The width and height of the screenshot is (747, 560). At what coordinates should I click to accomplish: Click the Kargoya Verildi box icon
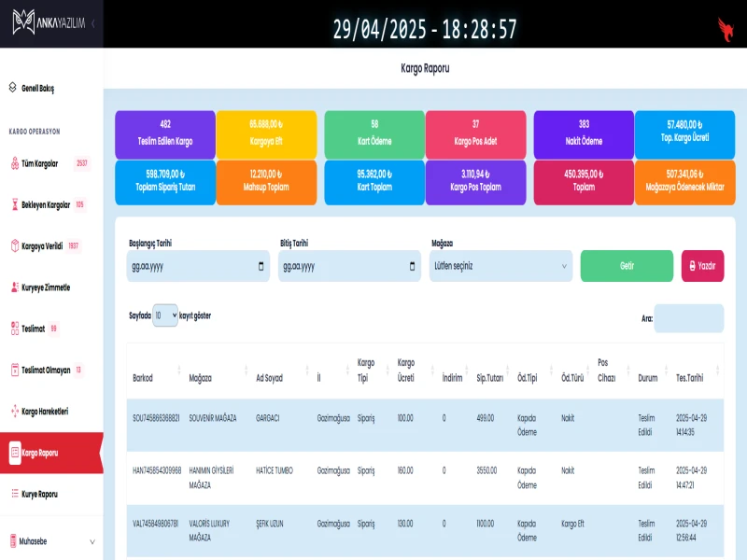(x=14, y=245)
